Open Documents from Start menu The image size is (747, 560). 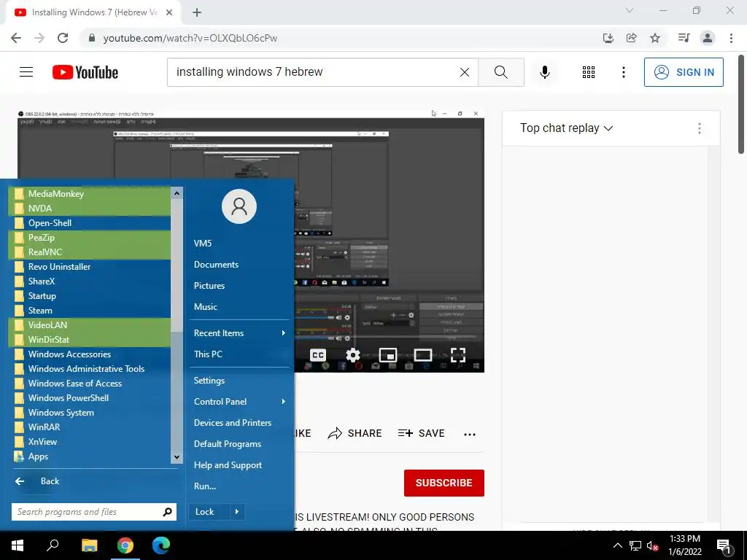tap(239, 265)
